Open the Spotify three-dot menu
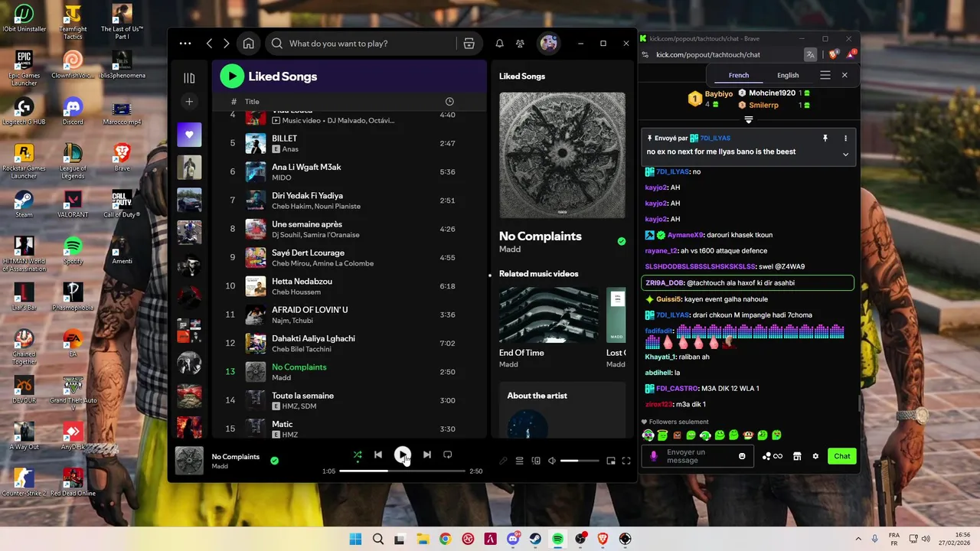This screenshot has height=551, width=980. (x=185, y=44)
